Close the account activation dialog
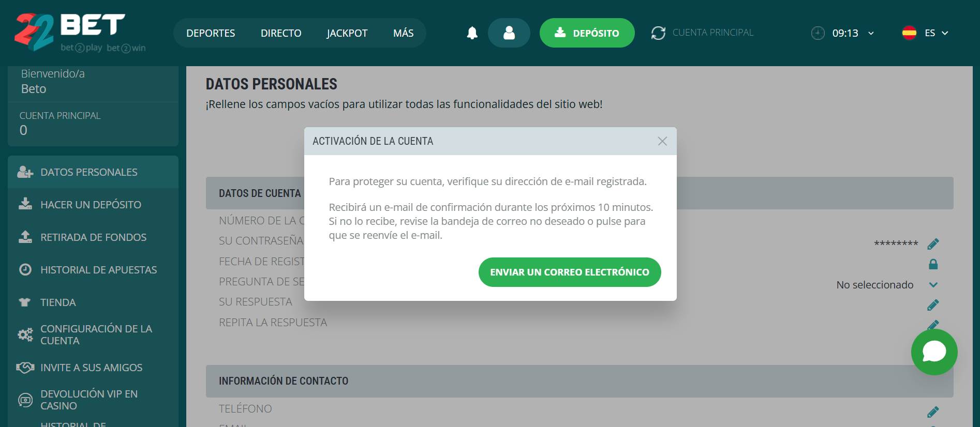The width and height of the screenshot is (980, 427). point(662,141)
